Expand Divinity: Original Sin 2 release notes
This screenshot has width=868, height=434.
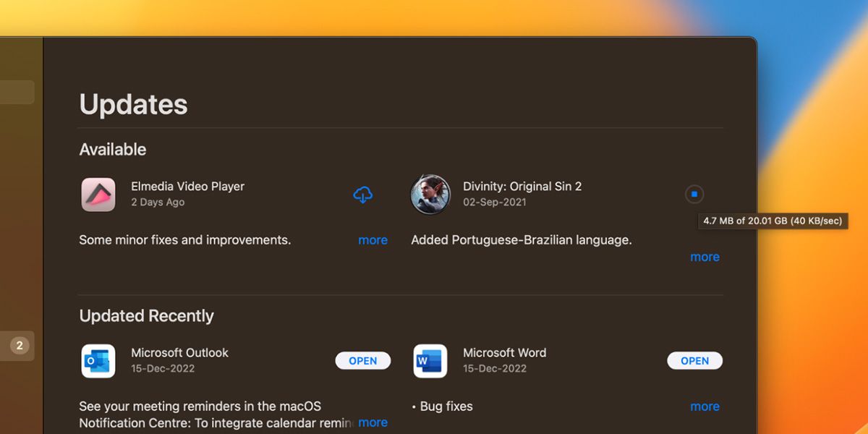tap(705, 256)
